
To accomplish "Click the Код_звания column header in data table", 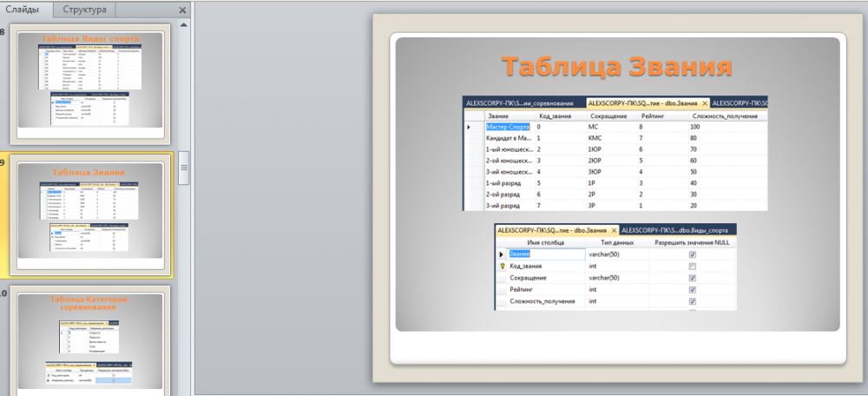I will click(560, 115).
